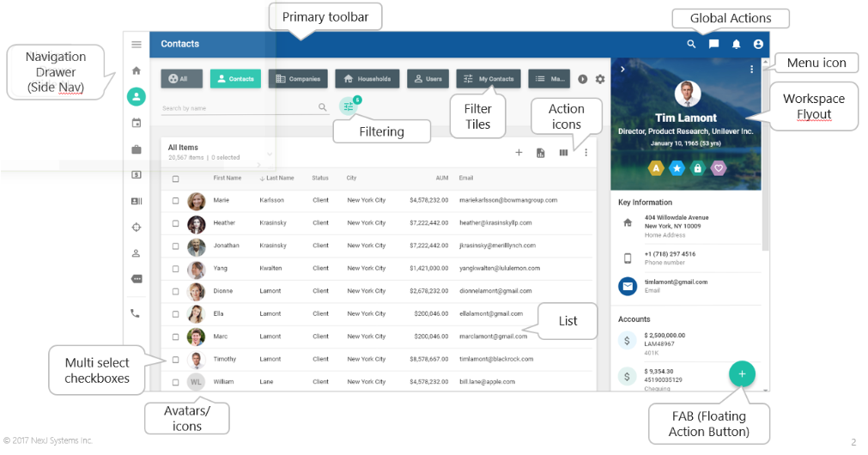Viewport: 868px width, 455px height.
Task: Expand the All Items dropdown
Action: 270,155
